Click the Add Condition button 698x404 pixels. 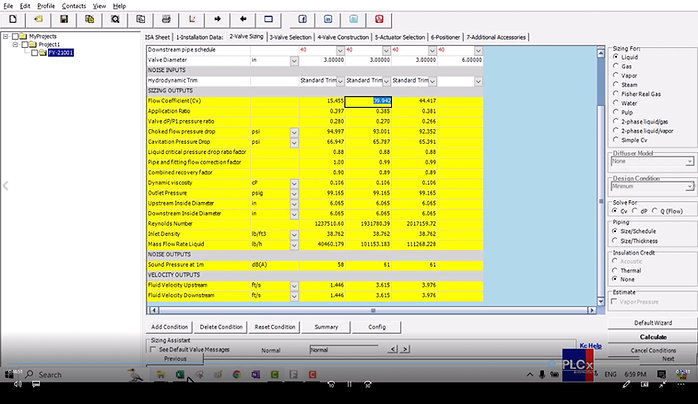coord(169,327)
